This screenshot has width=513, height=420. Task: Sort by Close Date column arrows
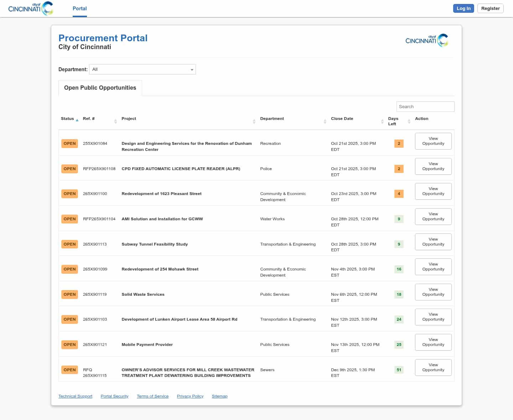pos(382,121)
